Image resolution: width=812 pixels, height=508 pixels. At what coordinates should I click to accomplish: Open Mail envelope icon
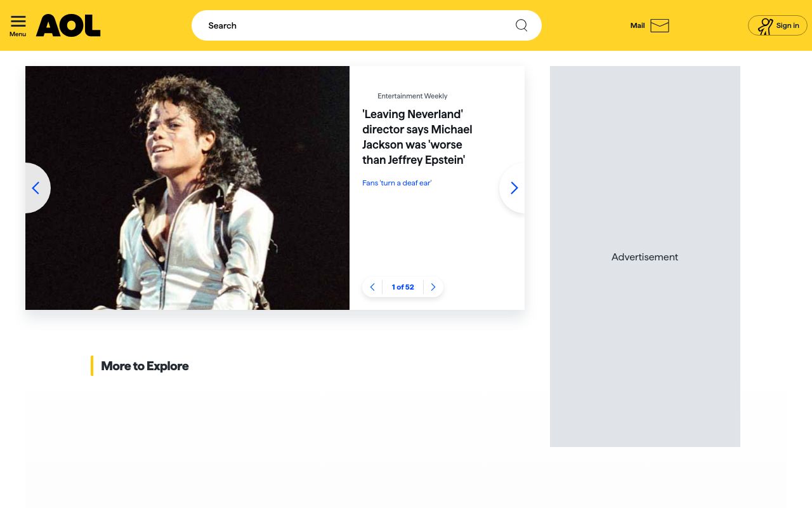[660, 25]
